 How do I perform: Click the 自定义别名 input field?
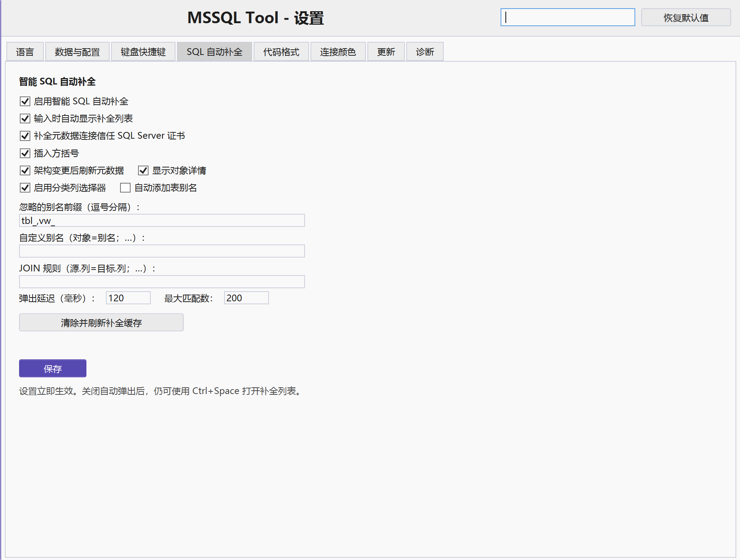coord(162,251)
